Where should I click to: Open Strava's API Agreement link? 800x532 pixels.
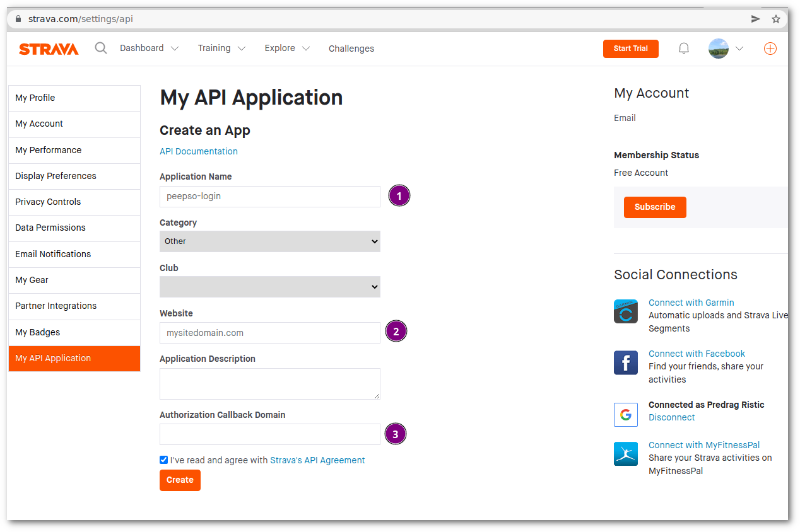(x=317, y=460)
